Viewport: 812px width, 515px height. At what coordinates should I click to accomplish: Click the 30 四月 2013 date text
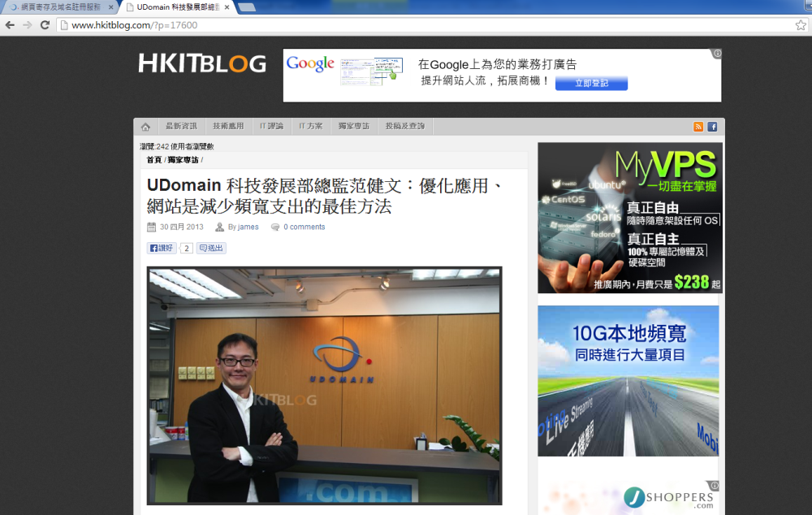click(x=182, y=227)
